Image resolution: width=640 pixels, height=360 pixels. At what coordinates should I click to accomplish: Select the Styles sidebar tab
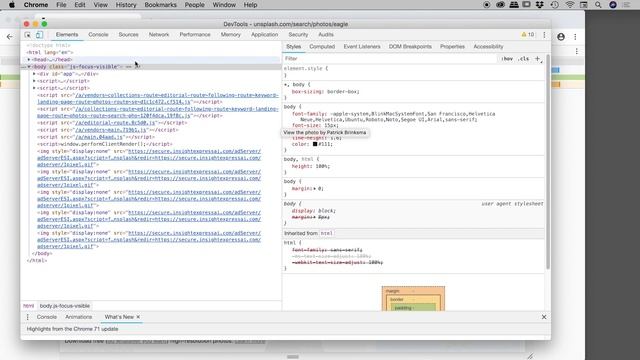(x=293, y=47)
